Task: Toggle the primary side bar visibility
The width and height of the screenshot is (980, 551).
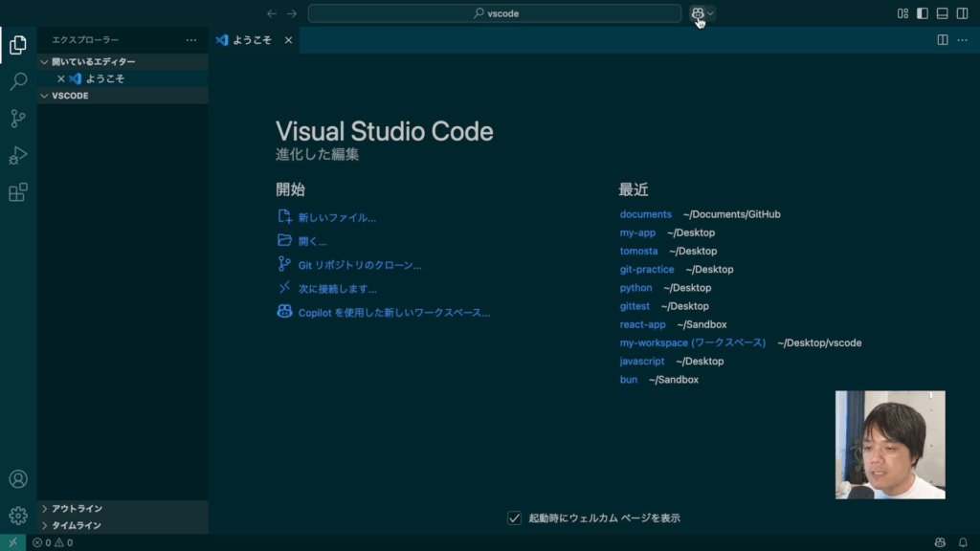Action: [923, 13]
